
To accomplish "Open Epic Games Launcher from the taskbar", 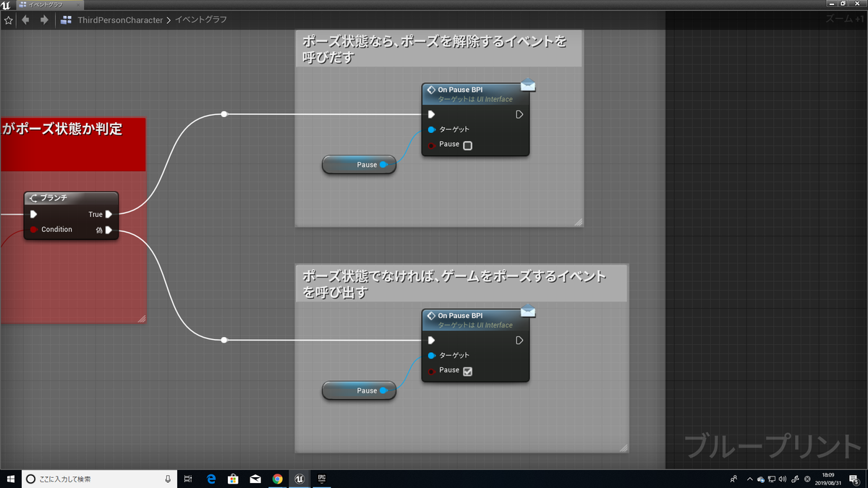I will click(322, 479).
